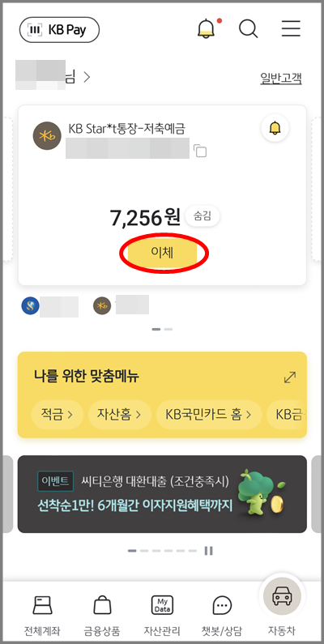Open the 씨티은행 대환대출 event banner
324x644 pixels.
(162, 494)
